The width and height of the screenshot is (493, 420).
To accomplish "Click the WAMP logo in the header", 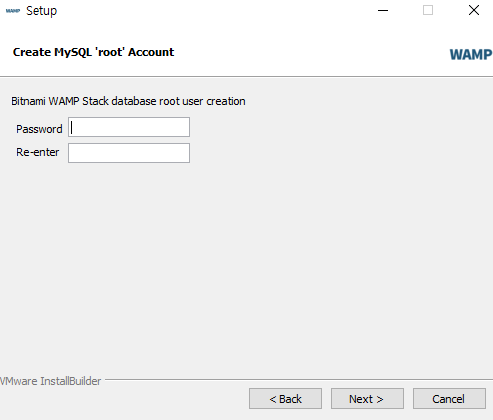I will 471,54.
